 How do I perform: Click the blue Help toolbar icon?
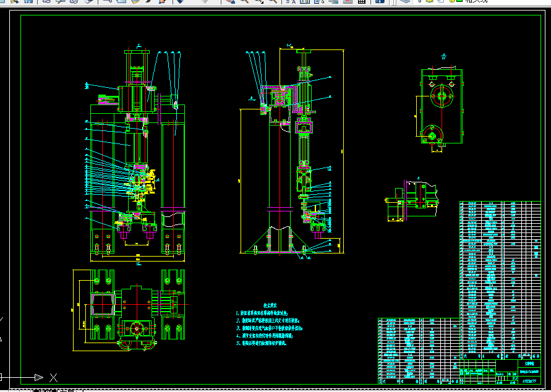(380, 1)
